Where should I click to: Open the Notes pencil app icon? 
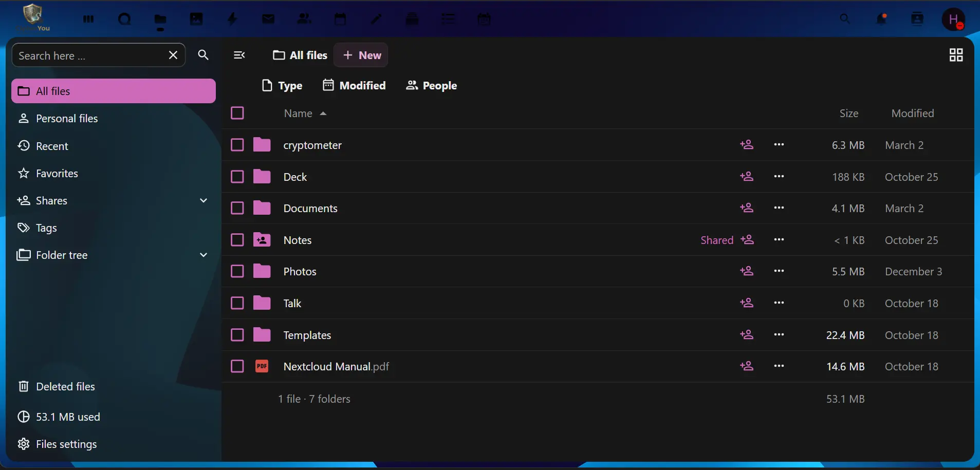[x=376, y=20]
